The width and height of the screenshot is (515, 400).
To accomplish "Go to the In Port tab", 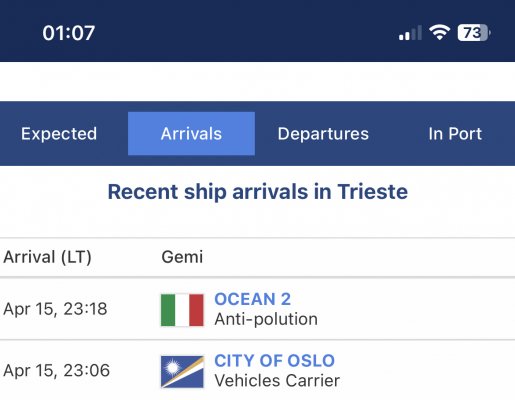I will pos(455,134).
